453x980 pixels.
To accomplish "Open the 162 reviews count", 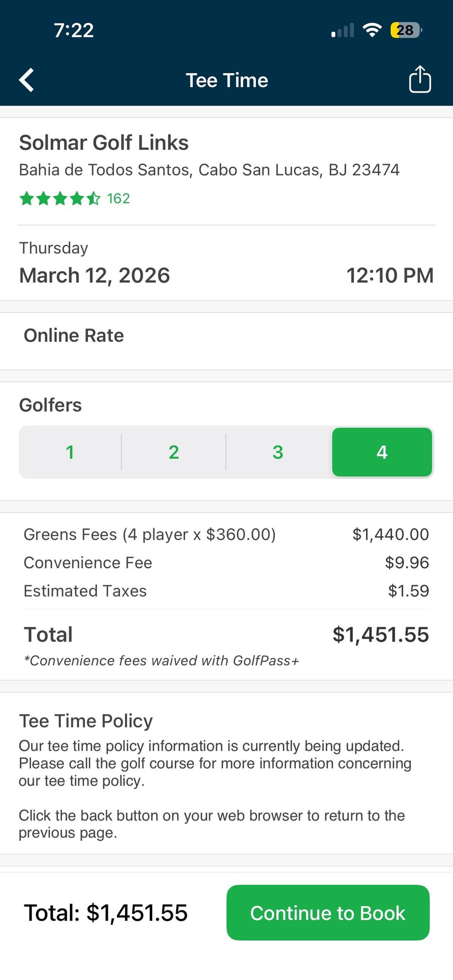I will [x=118, y=198].
